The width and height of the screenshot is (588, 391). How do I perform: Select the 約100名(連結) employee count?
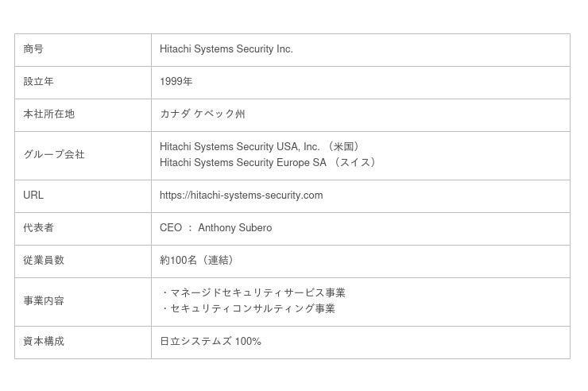tap(199, 261)
